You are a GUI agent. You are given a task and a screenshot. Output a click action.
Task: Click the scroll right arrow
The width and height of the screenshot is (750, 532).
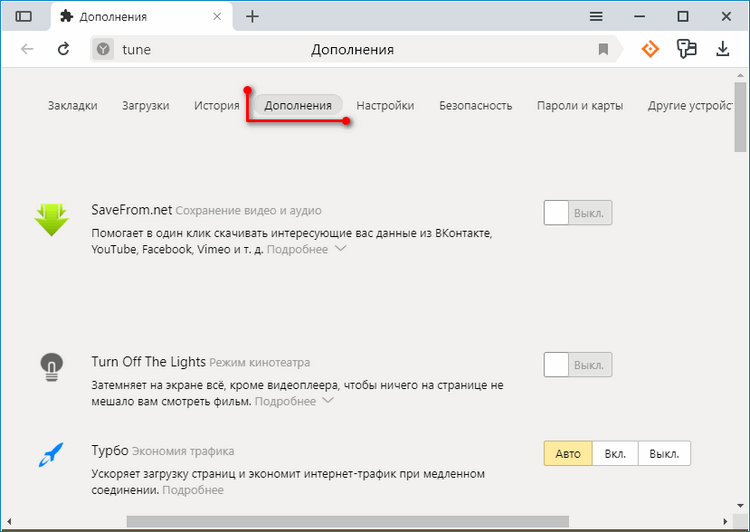coord(725,521)
